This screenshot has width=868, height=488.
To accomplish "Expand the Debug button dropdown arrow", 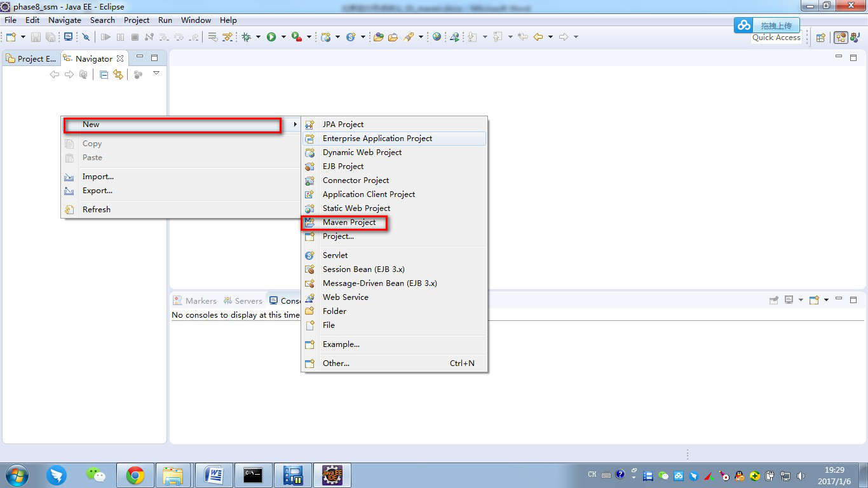I will [x=258, y=37].
